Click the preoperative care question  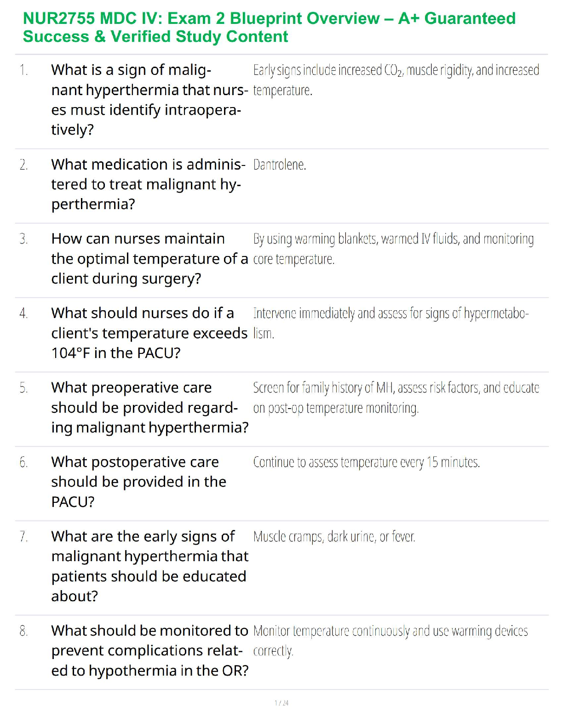(149, 407)
